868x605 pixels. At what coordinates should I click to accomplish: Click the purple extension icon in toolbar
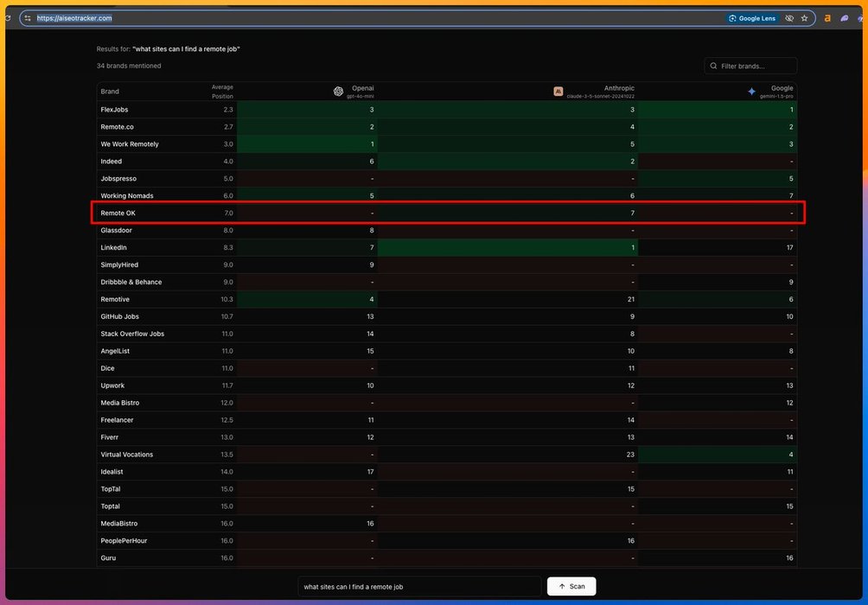(845, 18)
